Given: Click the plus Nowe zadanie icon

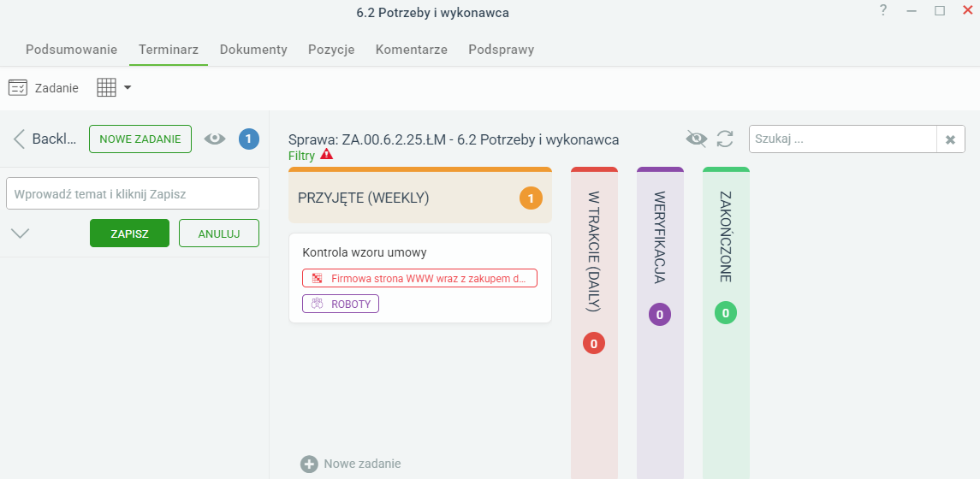Looking at the screenshot, I should click(309, 464).
